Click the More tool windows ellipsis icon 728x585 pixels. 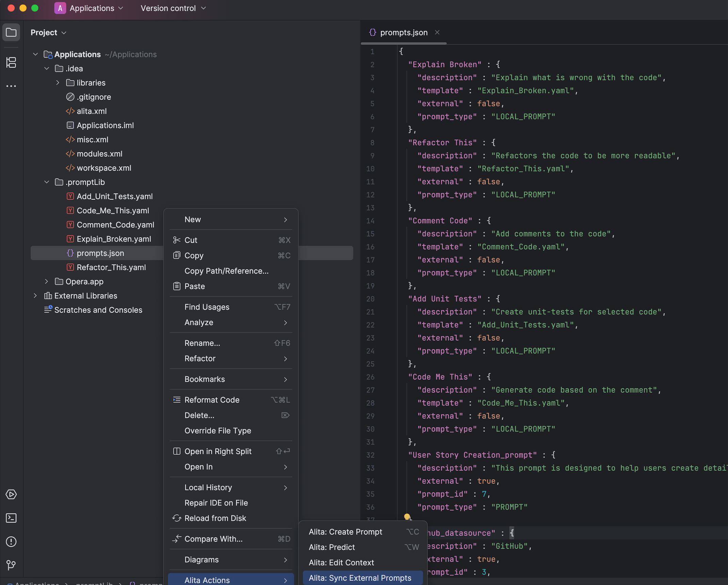(11, 86)
